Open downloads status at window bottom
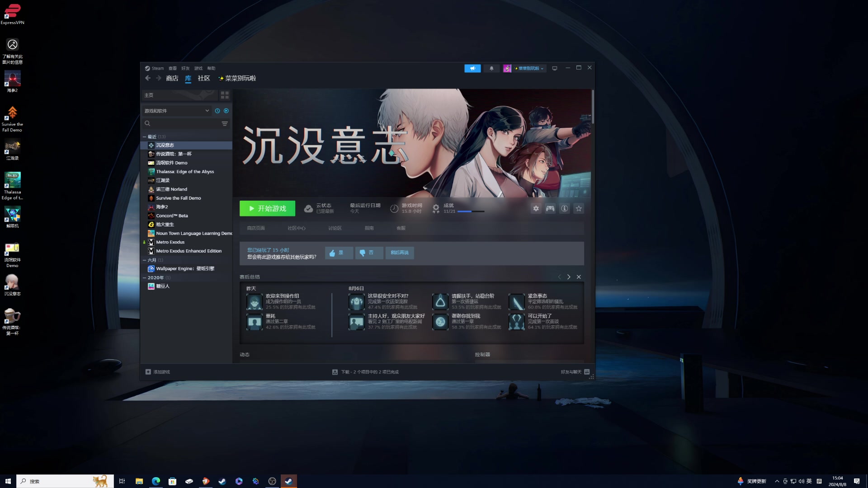The image size is (868, 488). coord(365,372)
